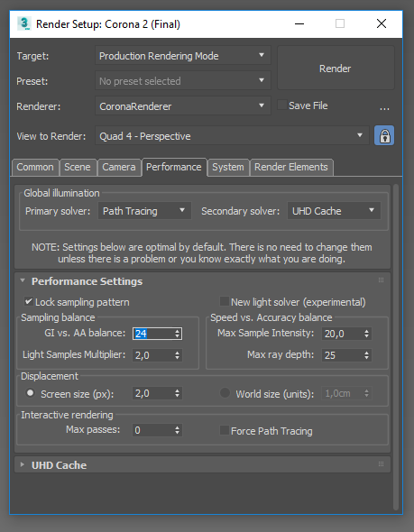Open the Secondary solver UHD Cache dropdown

pyautogui.click(x=334, y=211)
